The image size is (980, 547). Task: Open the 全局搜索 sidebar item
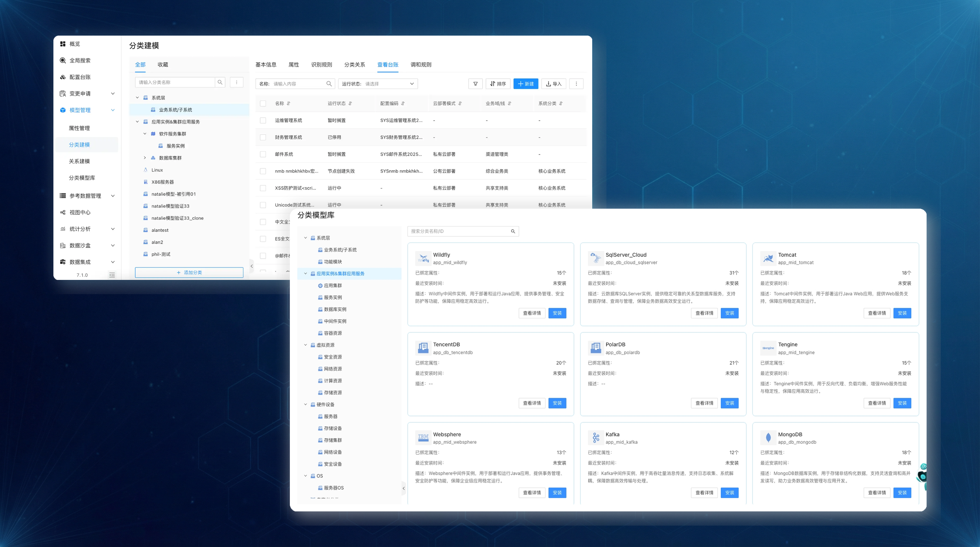tap(80, 61)
